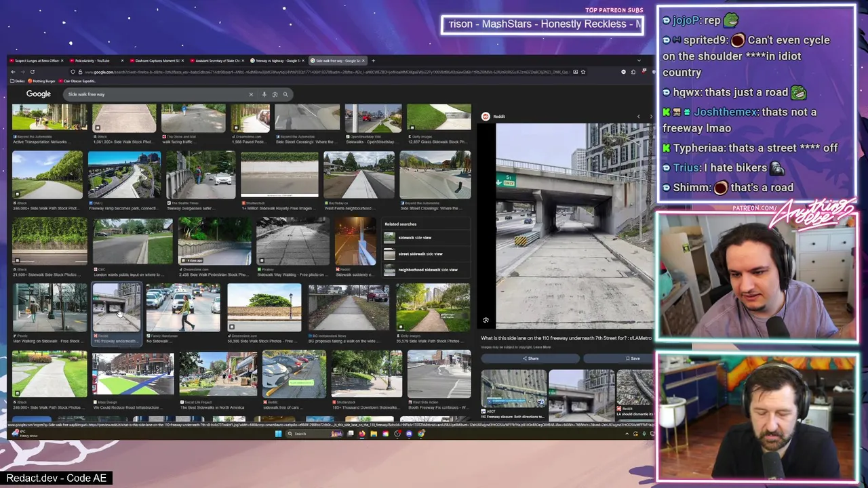This screenshot has height=488, width=868.
Task: Open a new browser tab
Action: click(372, 61)
